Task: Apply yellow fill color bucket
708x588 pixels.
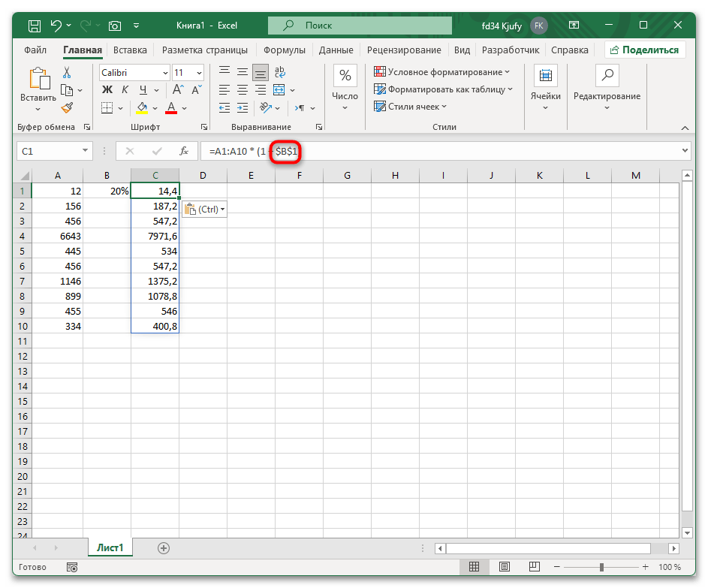Action: pos(142,108)
